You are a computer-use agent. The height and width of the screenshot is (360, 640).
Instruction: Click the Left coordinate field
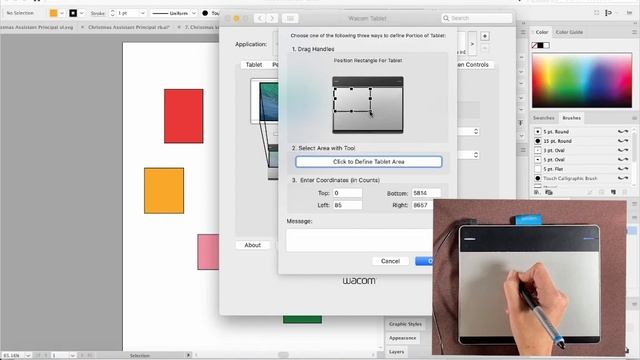(x=347, y=205)
